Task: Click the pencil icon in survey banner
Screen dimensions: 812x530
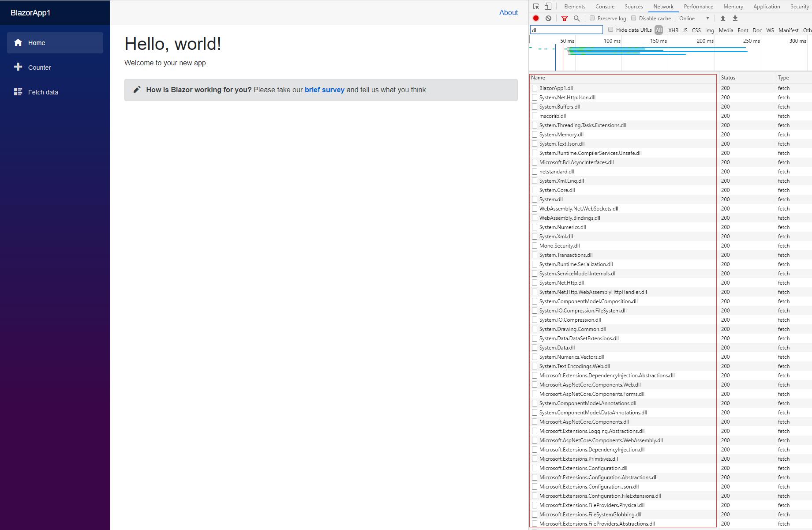Action: coord(137,89)
